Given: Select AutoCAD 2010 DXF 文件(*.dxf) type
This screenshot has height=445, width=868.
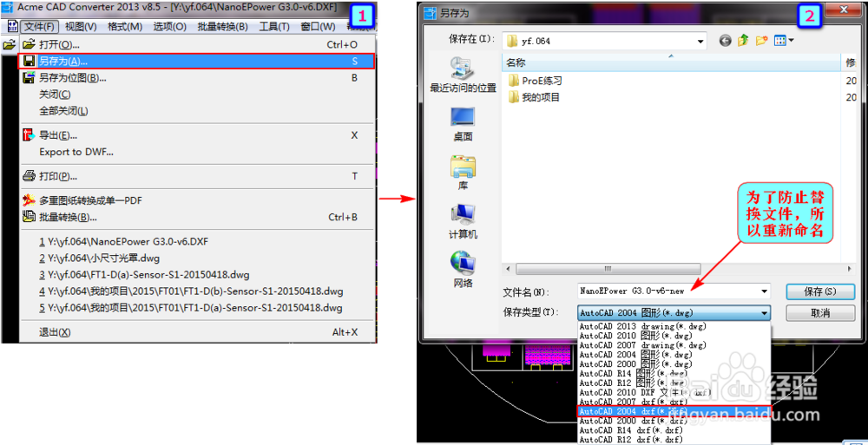Looking at the screenshot, I should pos(674,392).
